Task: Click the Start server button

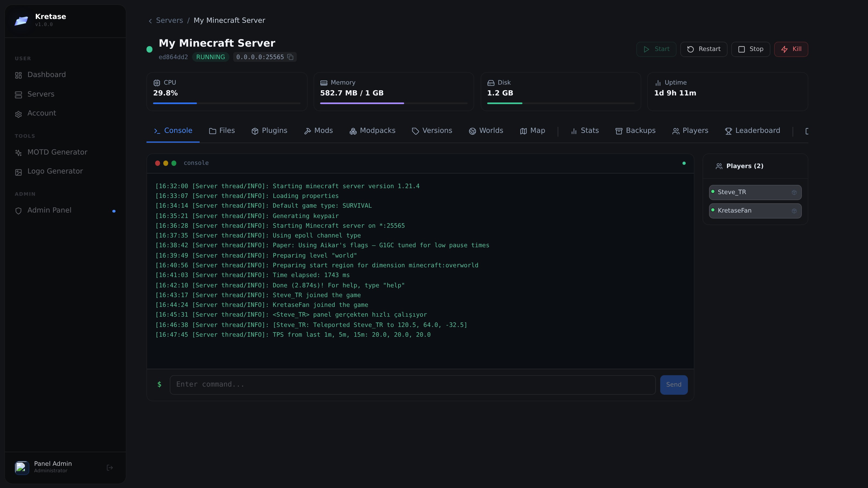Action: click(x=656, y=49)
